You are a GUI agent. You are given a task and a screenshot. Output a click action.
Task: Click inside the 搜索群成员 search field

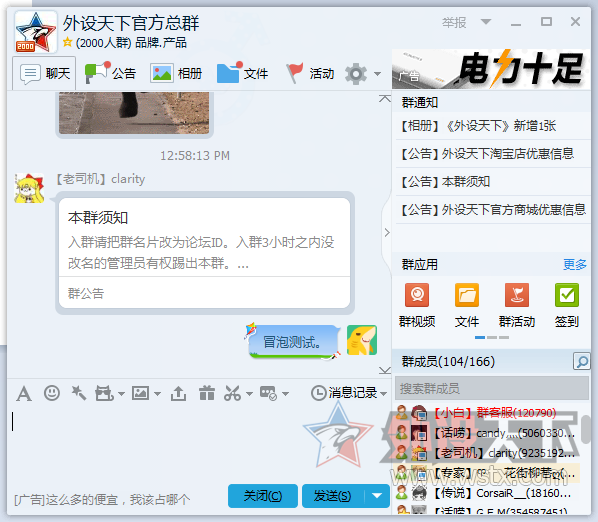pyautogui.click(x=492, y=389)
